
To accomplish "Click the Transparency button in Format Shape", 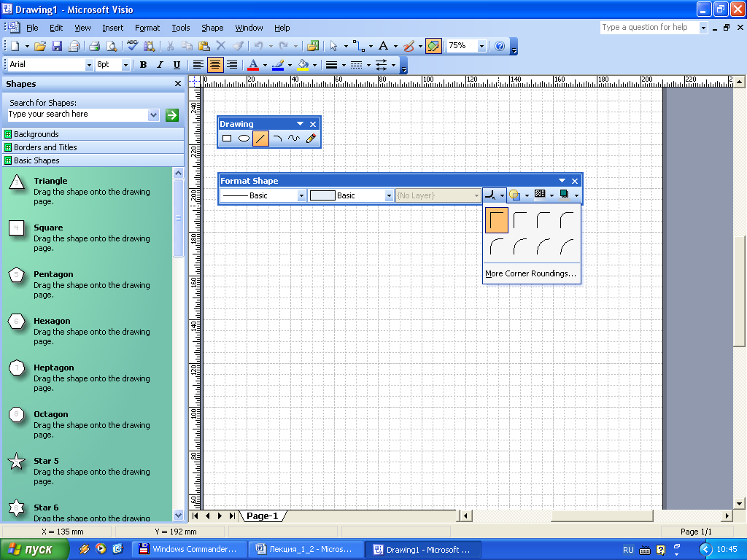I will point(514,195).
